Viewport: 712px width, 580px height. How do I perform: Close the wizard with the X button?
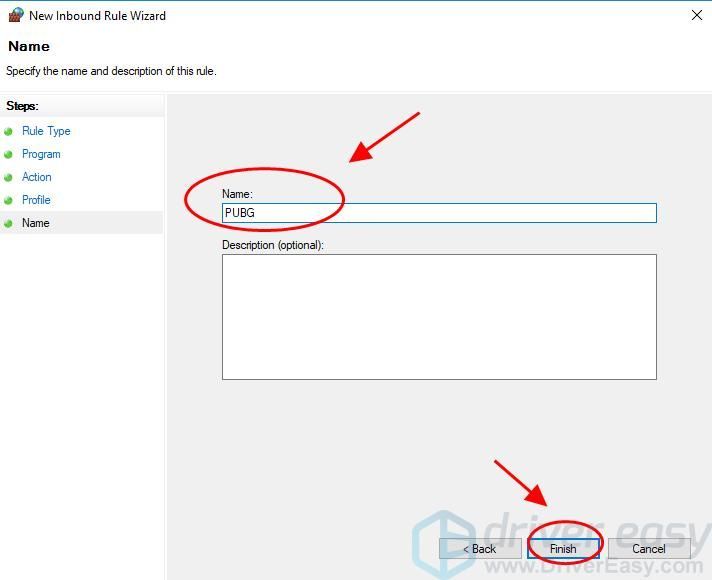[x=697, y=15]
